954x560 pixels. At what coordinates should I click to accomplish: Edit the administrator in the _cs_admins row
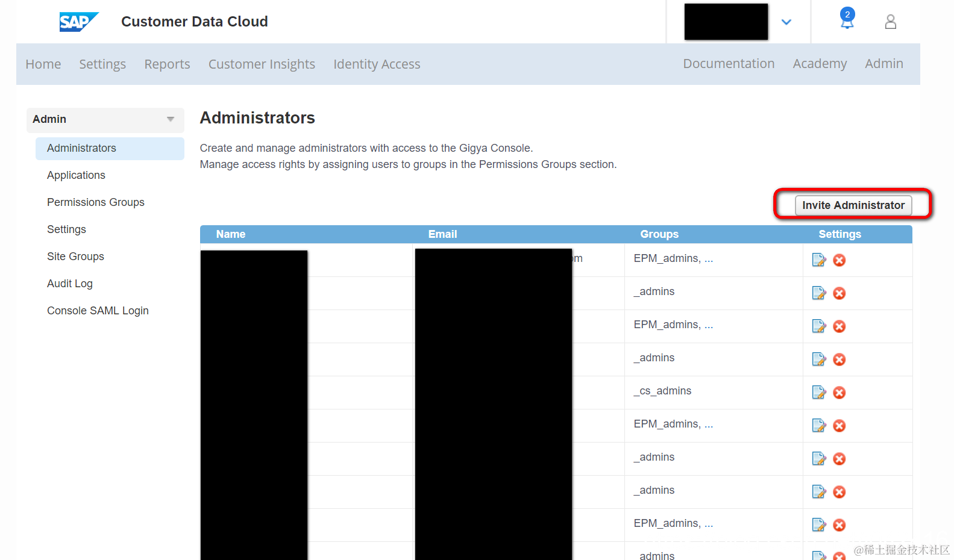click(819, 393)
